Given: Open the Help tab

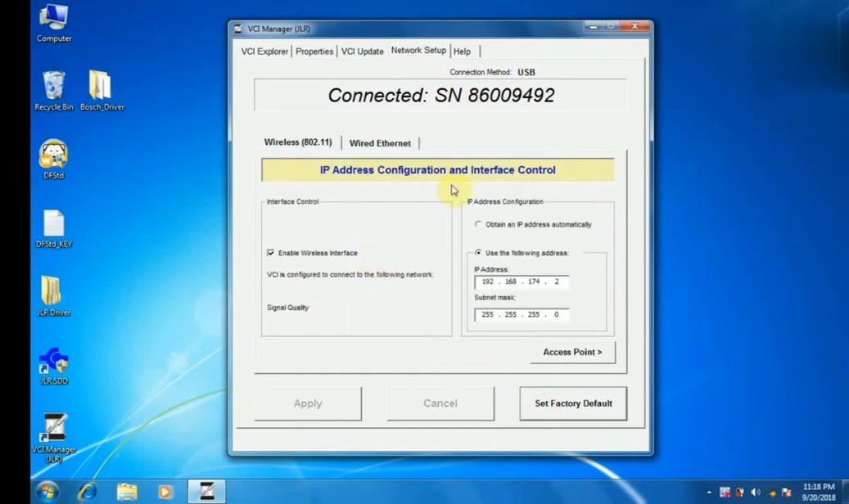Looking at the screenshot, I should (x=462, y=52).
